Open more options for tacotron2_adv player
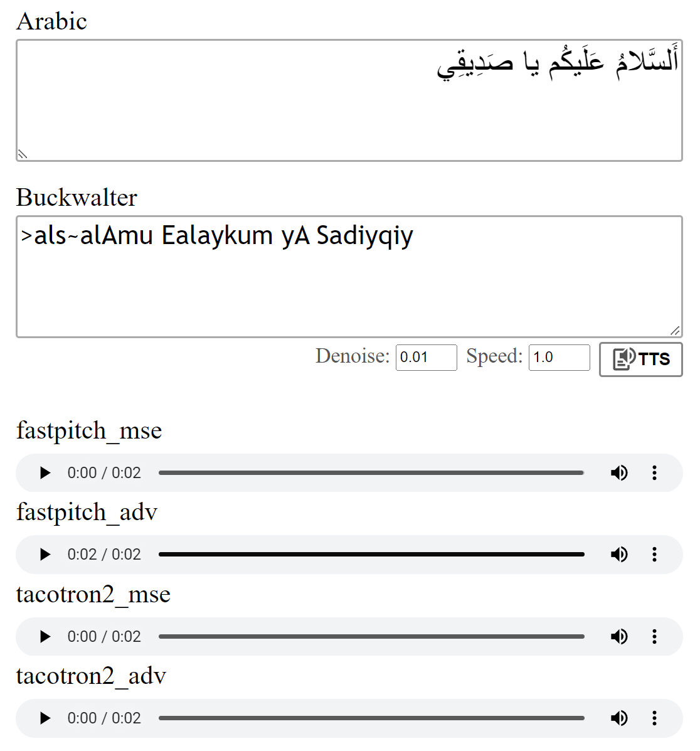Image resolution: width=700 pixels, height=751 pixels. pos(654,718)
